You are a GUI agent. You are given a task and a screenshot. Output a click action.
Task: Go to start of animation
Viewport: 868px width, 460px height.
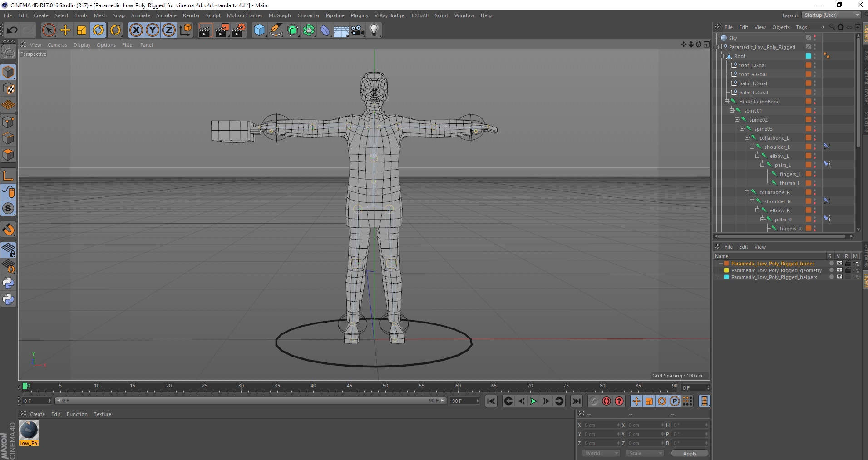[491, 401]
